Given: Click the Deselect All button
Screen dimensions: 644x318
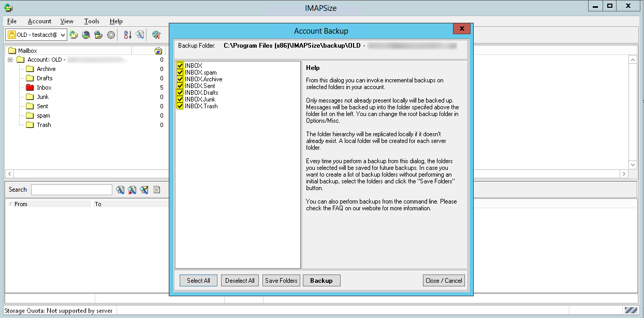Looking at the screenshot, I should click(x=240, y=281).
